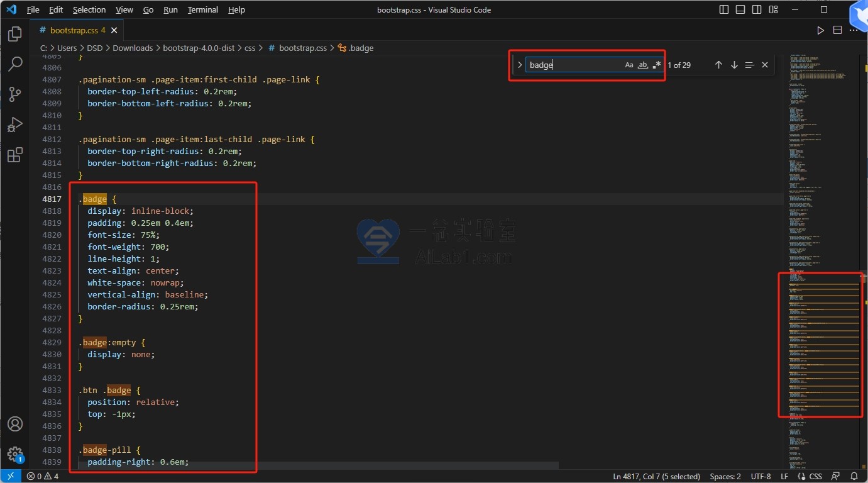Click the Run file play icon
This screenshot has height=483, width=868.
[x=820, y=30]
